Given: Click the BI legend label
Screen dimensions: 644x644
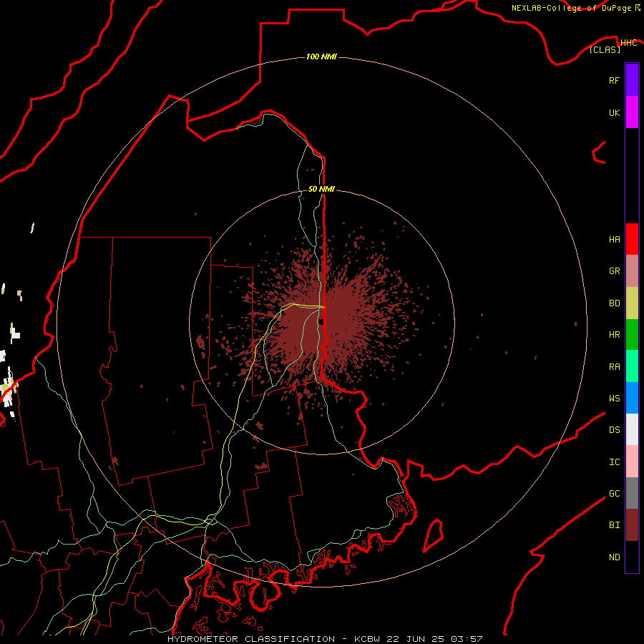Looking at the screenshot, I should (614, 525).
